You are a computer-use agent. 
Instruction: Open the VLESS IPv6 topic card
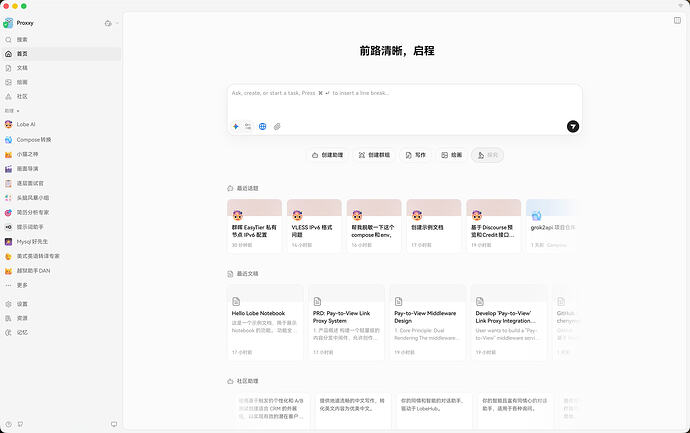[314, 226]
